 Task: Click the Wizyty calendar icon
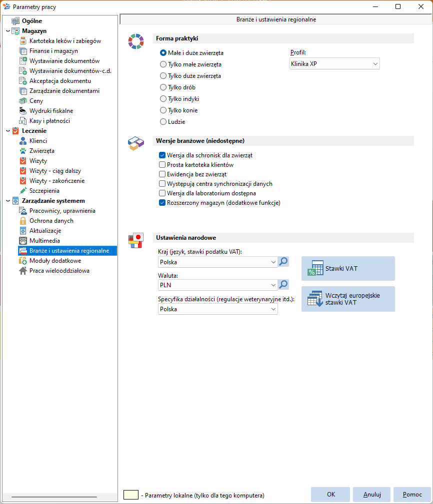click(23, 161)
